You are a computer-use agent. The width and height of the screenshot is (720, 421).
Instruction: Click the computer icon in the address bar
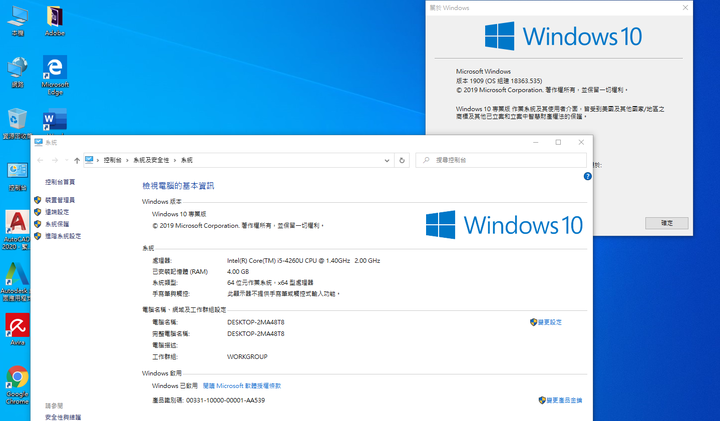click(x=89, y=160)
